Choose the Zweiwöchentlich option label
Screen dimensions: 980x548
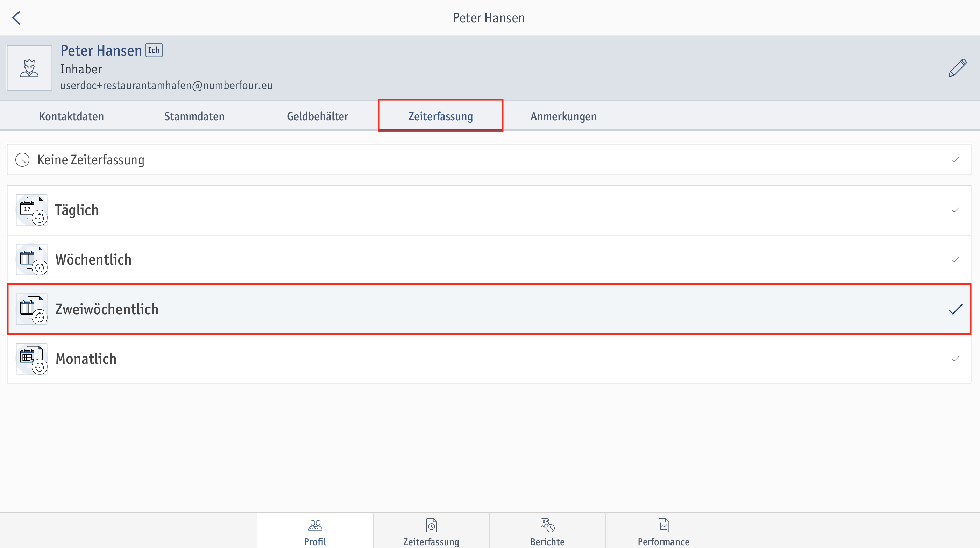point(107,309)
